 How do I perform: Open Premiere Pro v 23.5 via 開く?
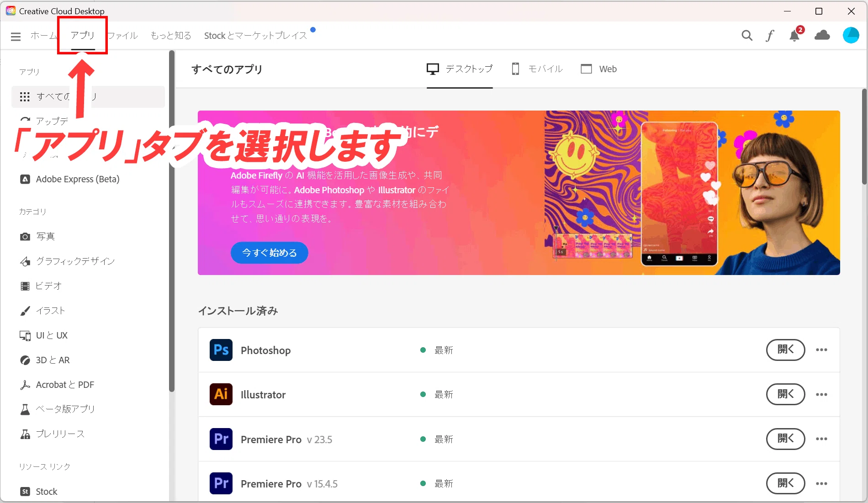point(785,439)
